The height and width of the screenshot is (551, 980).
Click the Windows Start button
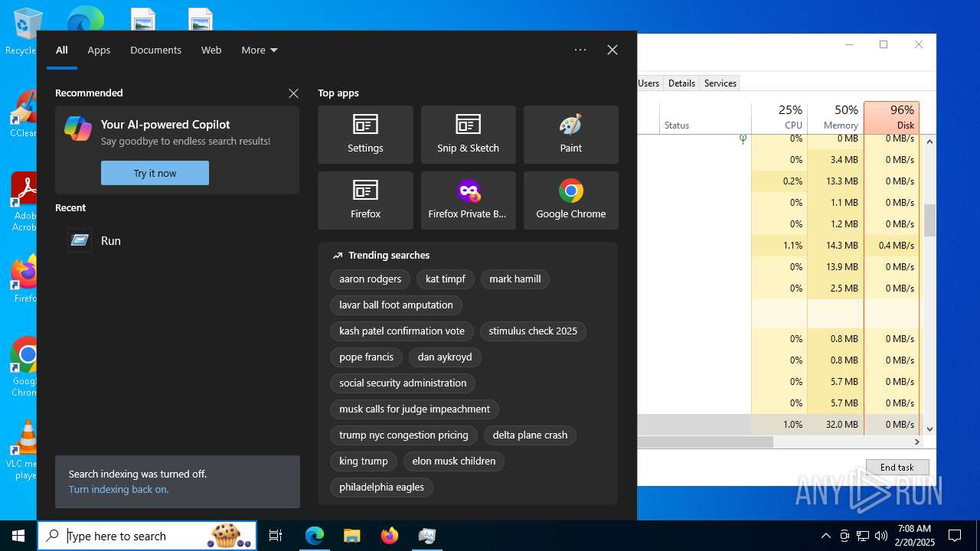click(x=18, y=536)
